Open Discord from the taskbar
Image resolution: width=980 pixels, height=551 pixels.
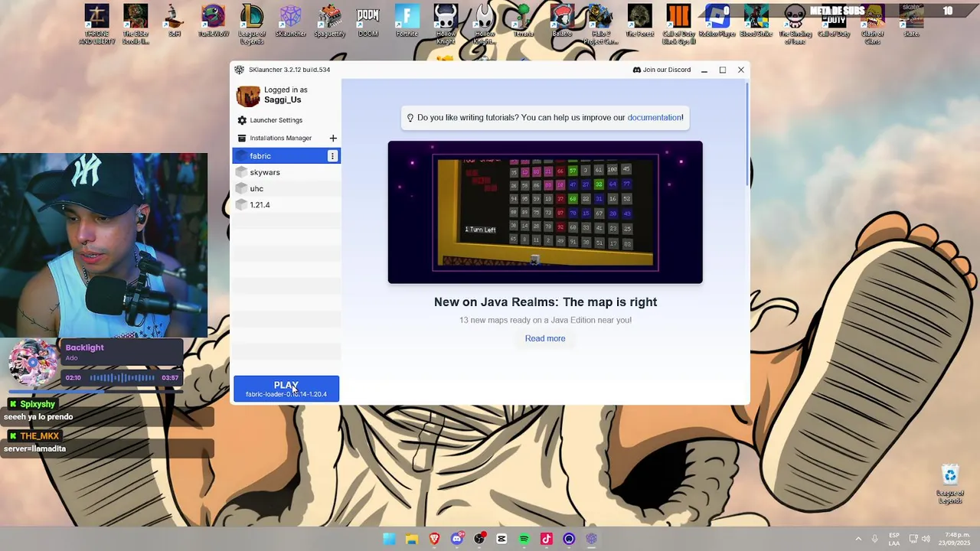457,539
